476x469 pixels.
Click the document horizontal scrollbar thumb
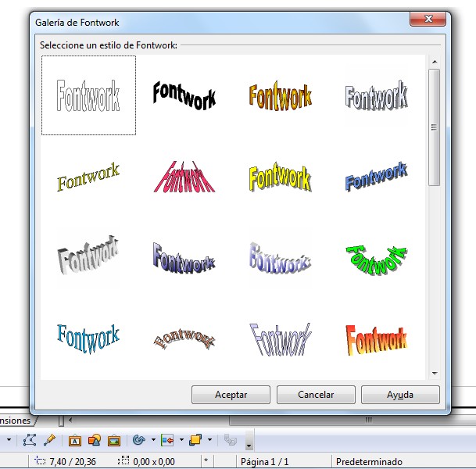click(x=353, y=421)
